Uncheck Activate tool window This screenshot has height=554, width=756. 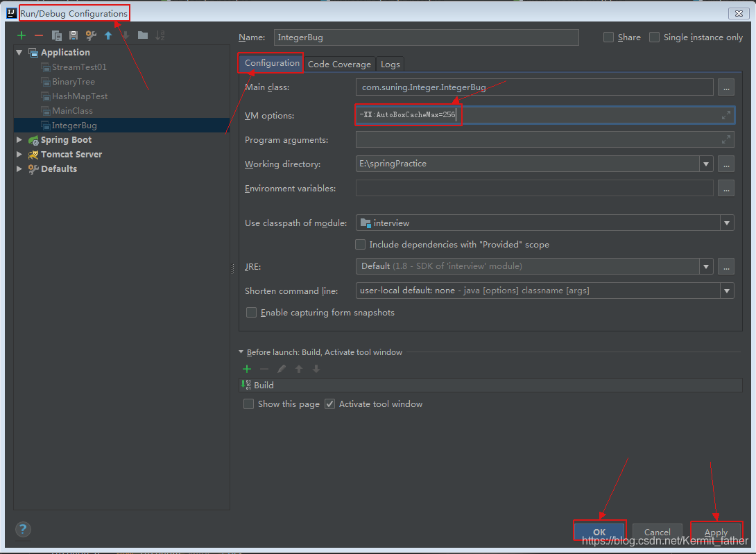pos(329,404)
